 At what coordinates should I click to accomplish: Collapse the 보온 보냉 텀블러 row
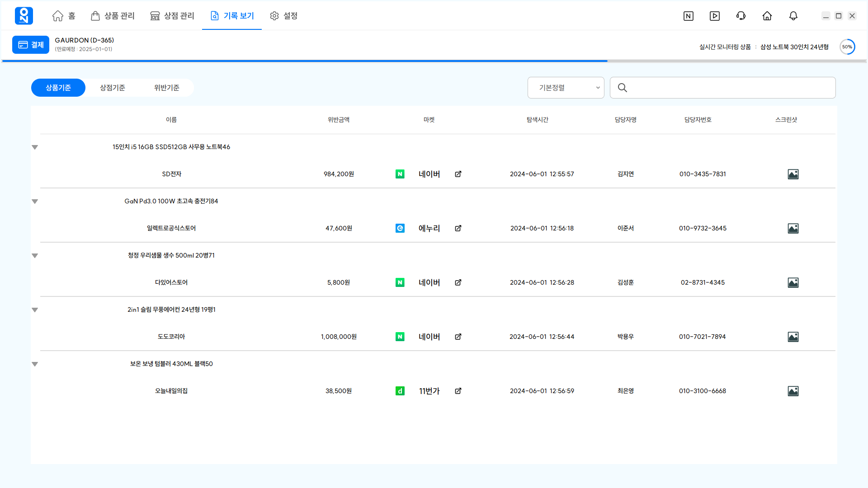[x=35, y=364]
